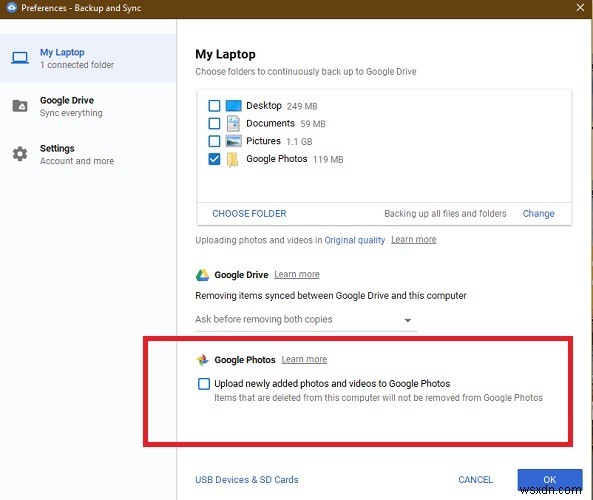
Task: Click the Settings gear icon
Action: (20, 154)
